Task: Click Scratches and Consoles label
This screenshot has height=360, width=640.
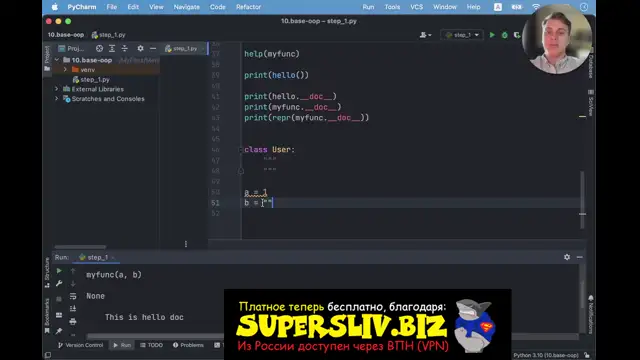Action: [x=108, y=99]
